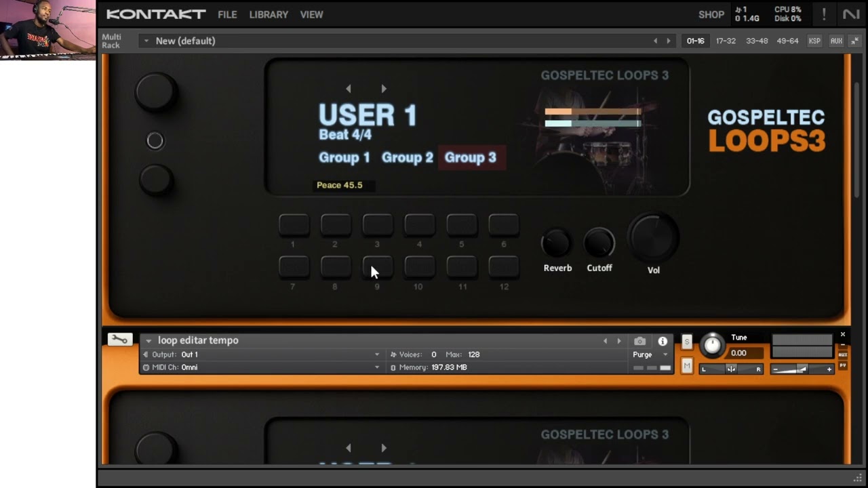Switch to instrument page 33-48
The height and width of the screenshot is (488, 868).
coord(757,41)
